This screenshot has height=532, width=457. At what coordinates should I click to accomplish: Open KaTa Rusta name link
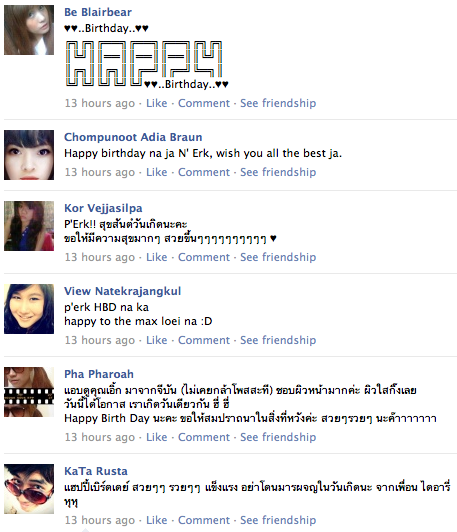(x=96, y=471)
